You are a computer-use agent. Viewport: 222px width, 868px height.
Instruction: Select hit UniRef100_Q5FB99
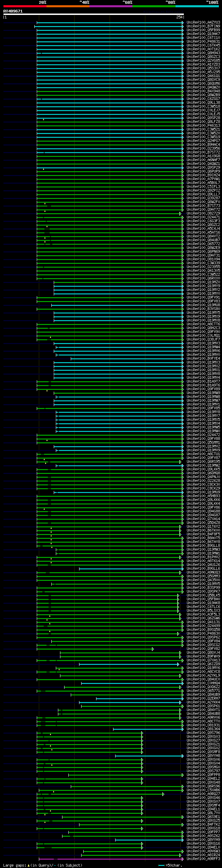coord(203,30)
